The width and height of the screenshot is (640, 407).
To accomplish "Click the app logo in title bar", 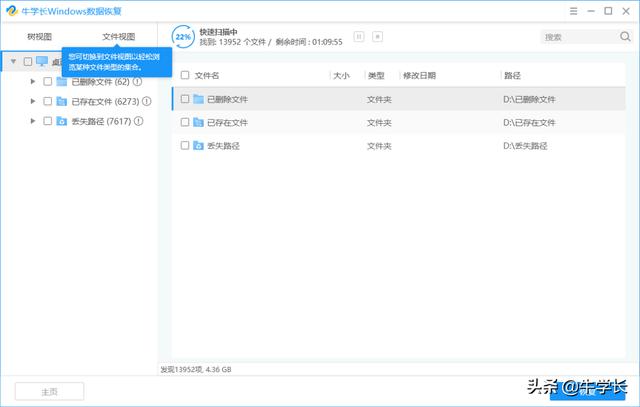I will click(12, 11).
